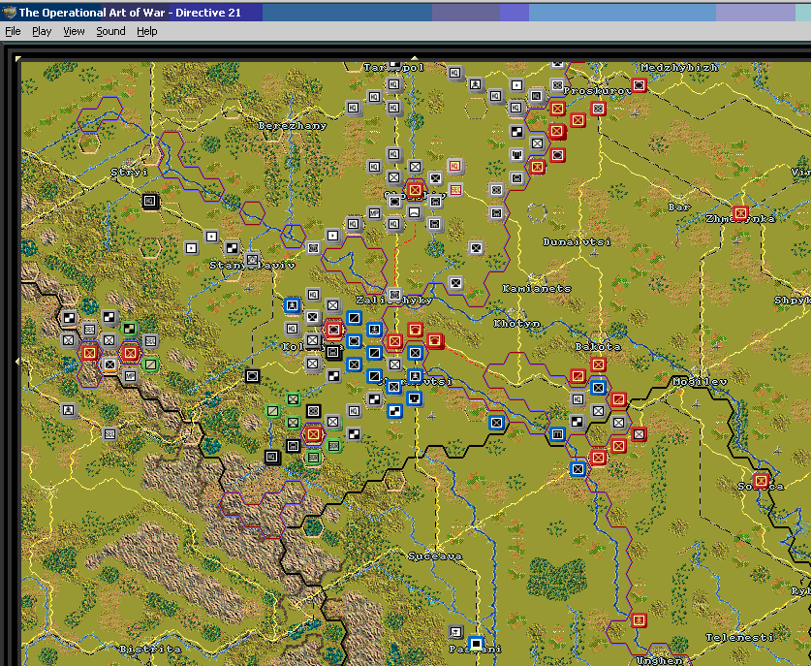This screenshot has width=812, height=666.
Task: Select the leftmost green cavalry unit south of Kolomyia
Action: 272,411
